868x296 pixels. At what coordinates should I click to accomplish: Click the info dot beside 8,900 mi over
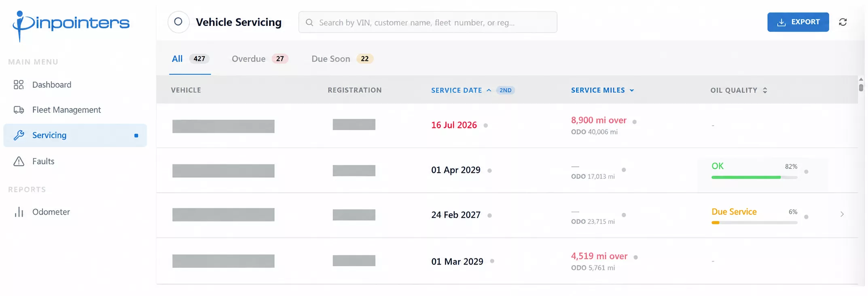(635, 122)
